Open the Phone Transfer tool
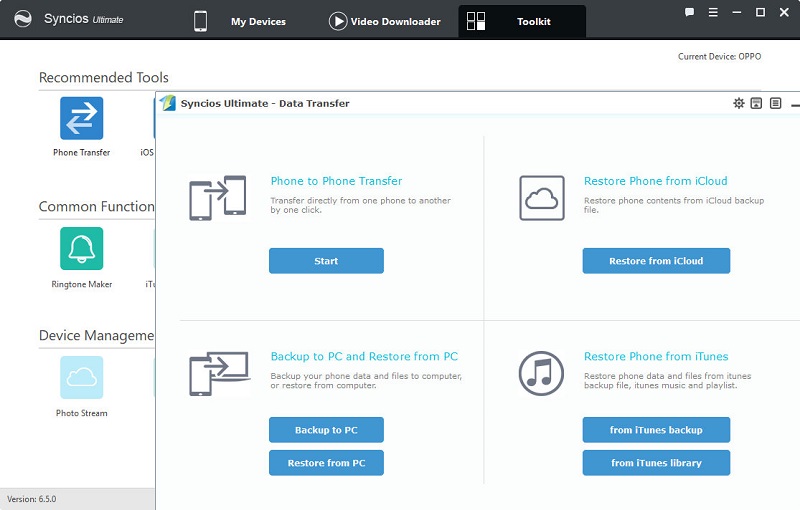800x510 pixels. point(82,118)
